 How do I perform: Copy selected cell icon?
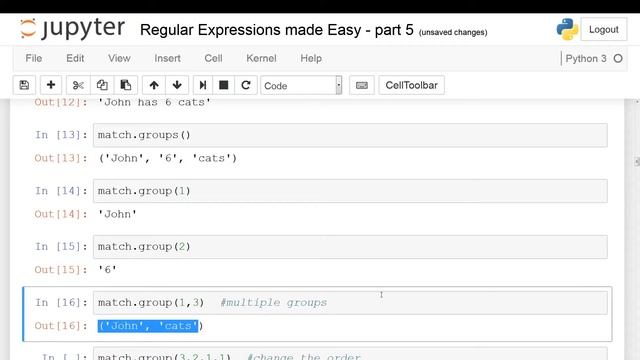pos(102,85)
